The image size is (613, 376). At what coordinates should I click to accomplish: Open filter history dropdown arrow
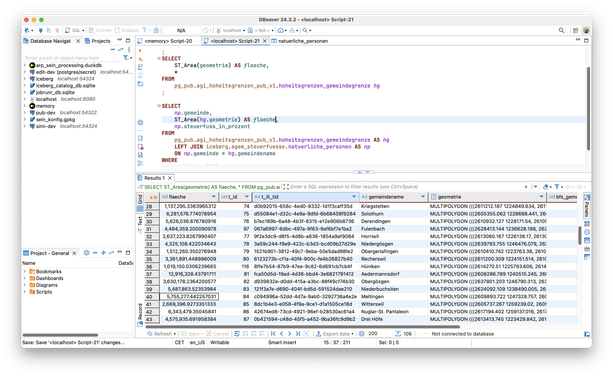[x=536, y=187]
